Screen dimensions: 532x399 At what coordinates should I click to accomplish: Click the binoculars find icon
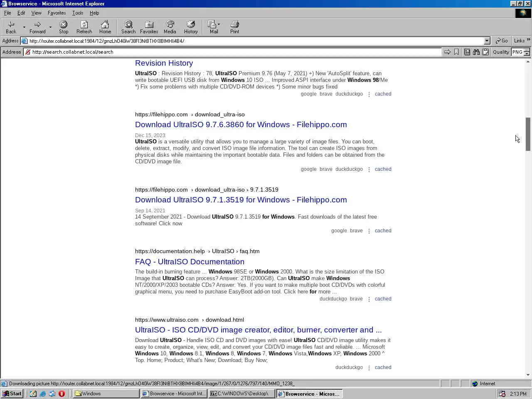tap(476, 52)
